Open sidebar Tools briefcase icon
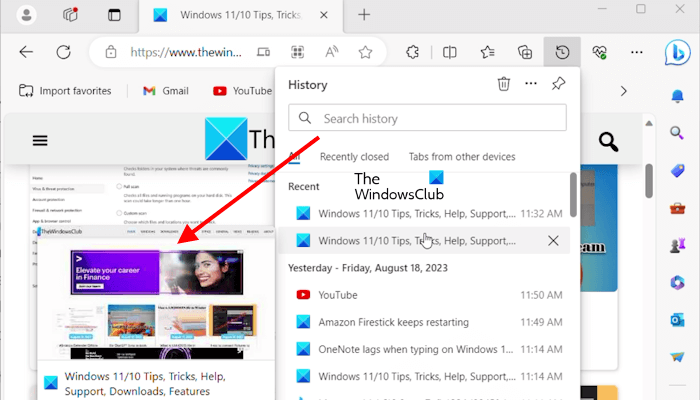700x400 pixels. tap(677, 208)
